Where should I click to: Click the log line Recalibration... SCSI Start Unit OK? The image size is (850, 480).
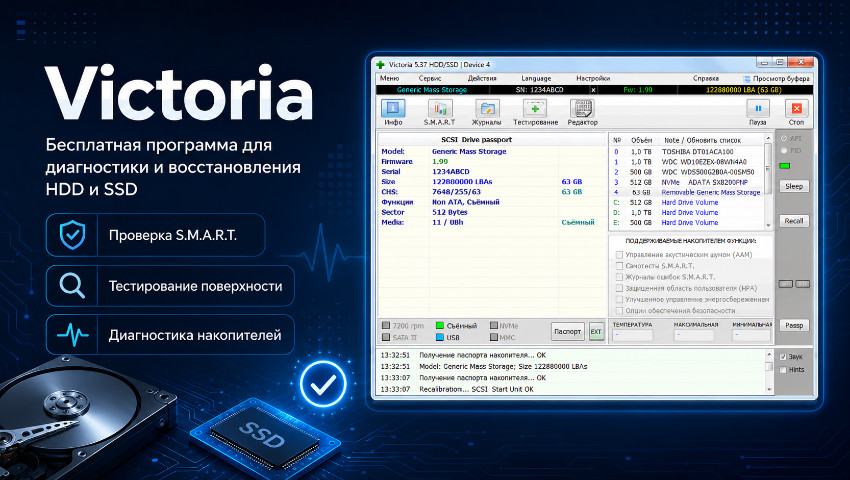[476, 389]
